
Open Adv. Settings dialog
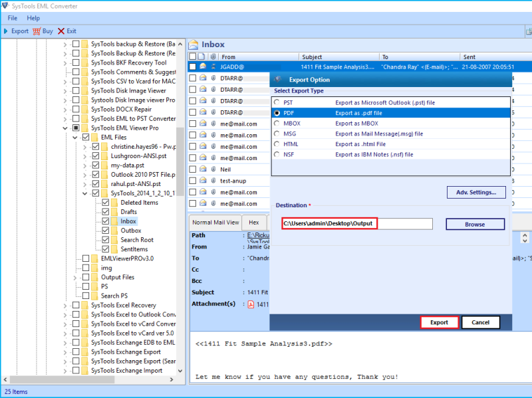[475, 193]
